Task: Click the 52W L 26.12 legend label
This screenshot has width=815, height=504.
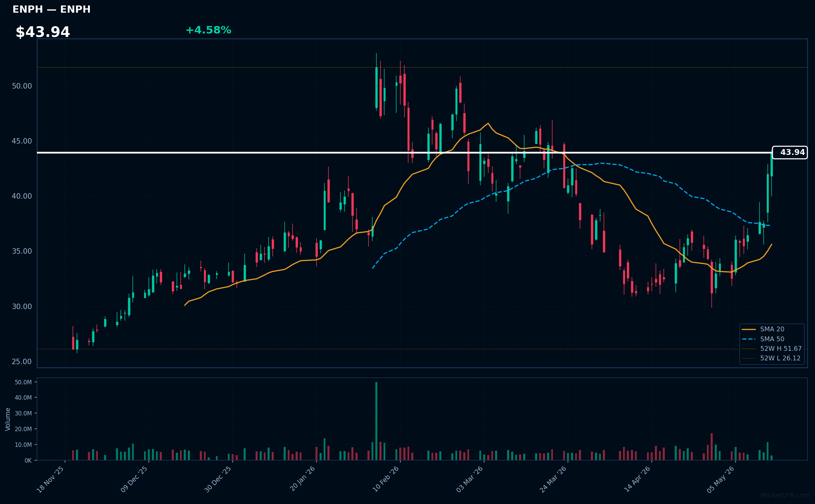Action: [x=780, y=358]
